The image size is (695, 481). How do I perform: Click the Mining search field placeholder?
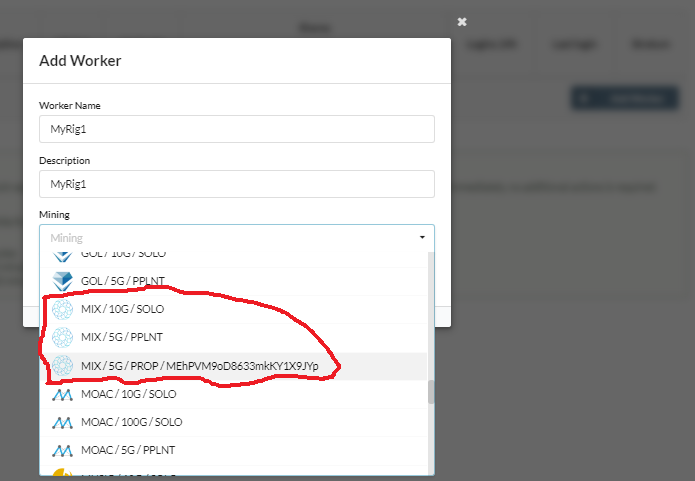pos(66,238)
